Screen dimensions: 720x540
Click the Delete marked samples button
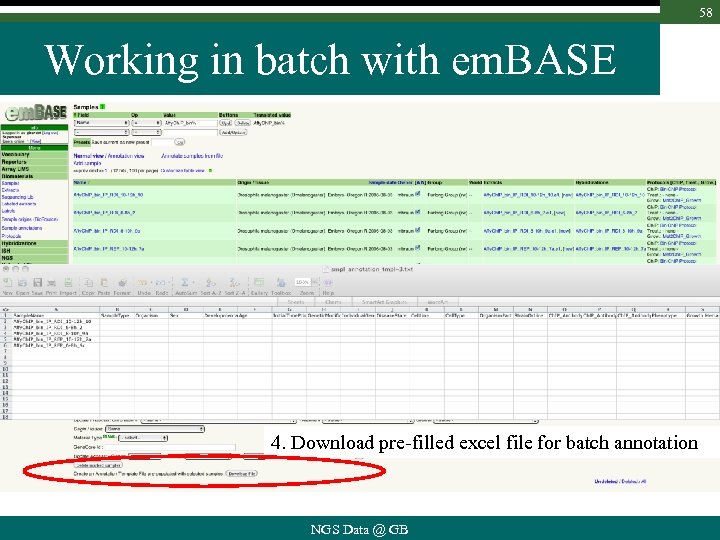[x=98, y=465]
